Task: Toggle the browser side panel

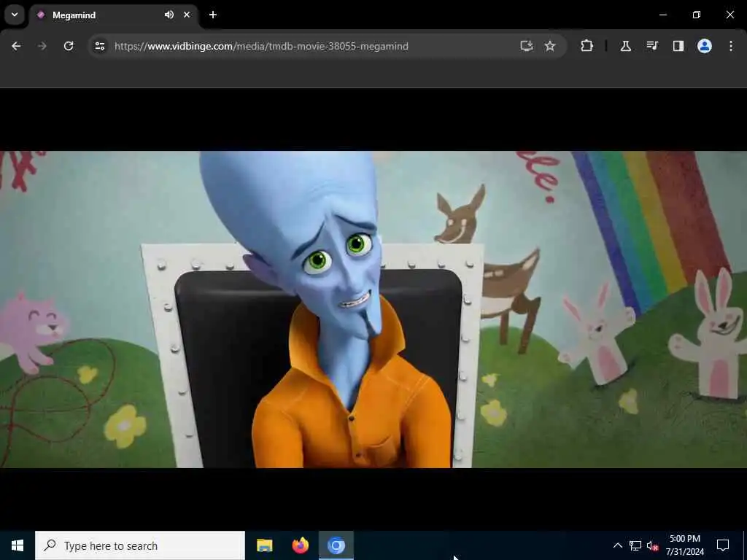Action: tap(678, 46)
